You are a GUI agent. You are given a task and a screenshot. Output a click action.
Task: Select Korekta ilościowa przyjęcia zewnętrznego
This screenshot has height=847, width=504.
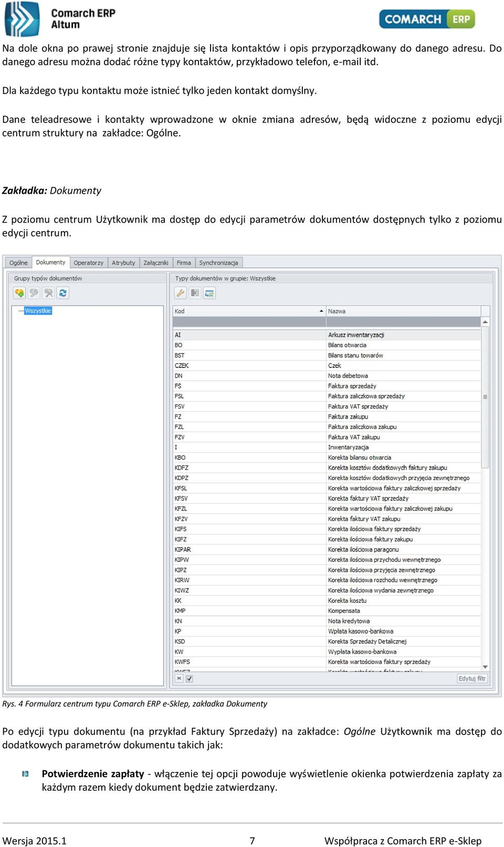click(x=327, y=570)
